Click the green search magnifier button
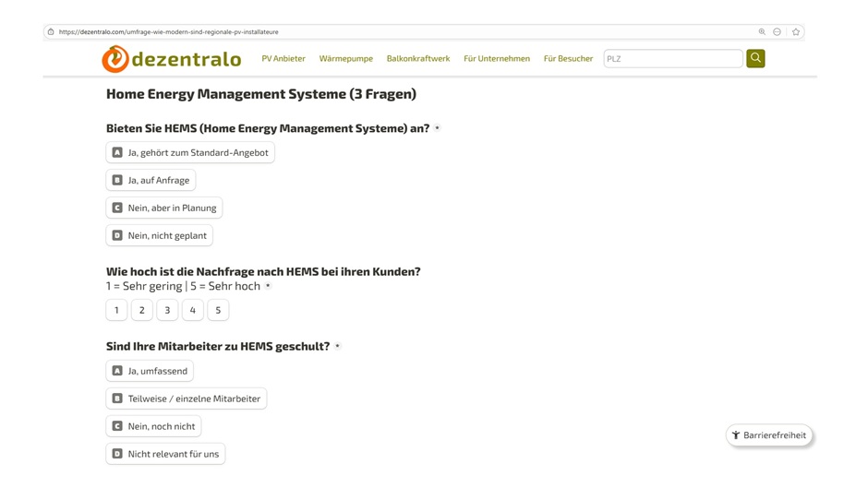The image size is (868, 488). point(755,58)
